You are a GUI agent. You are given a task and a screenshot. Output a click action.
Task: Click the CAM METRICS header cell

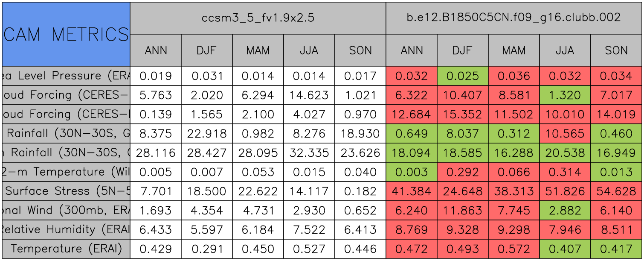click(x=66, y=34)
